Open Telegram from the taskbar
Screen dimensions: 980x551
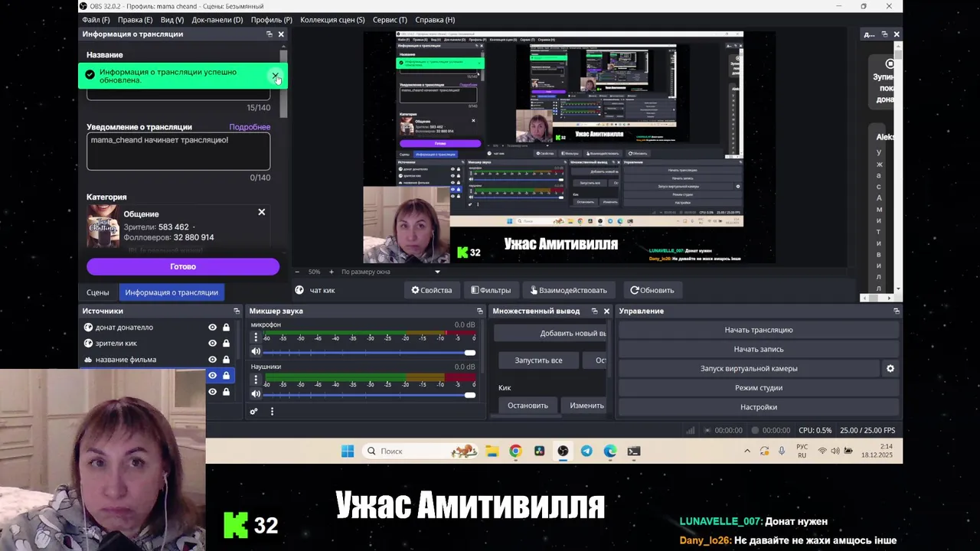point(586,451)
